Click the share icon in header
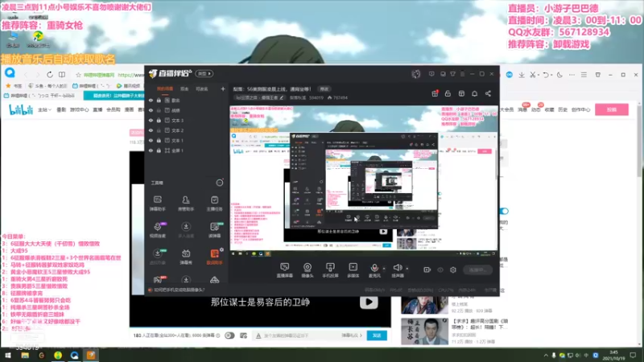Screen dimensions: 644x362 tap(488, 93)
